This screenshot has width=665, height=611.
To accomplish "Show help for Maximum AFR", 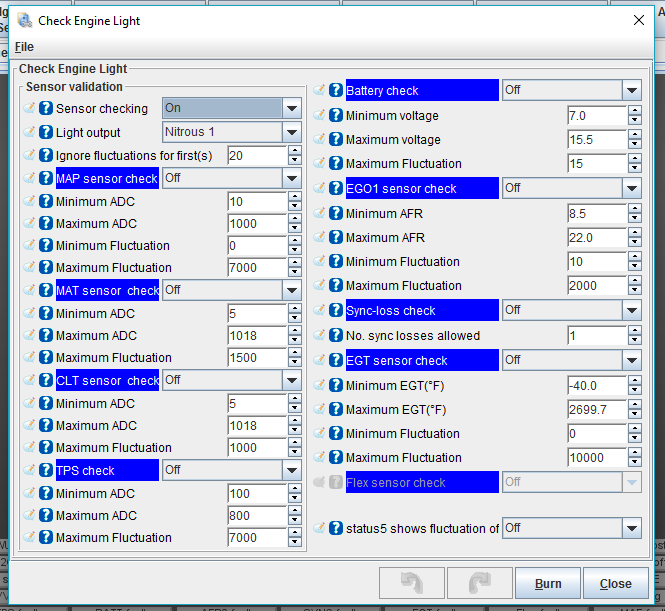I will [336, 237].
